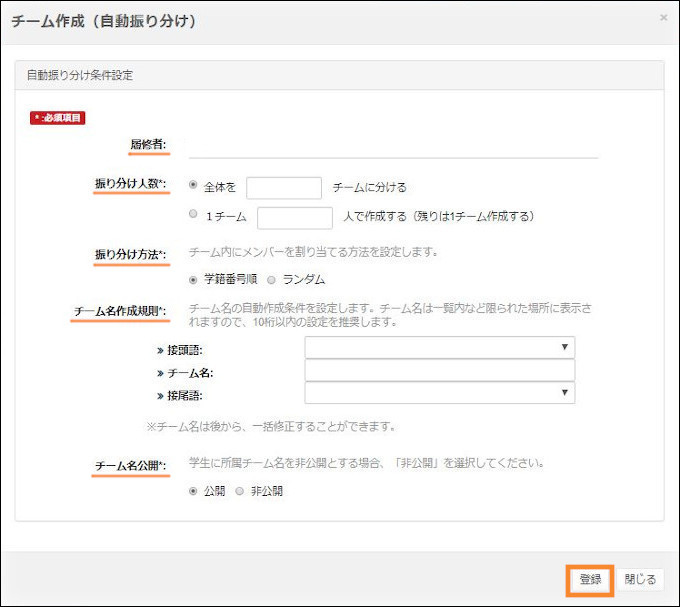This screenshot has width=680, height=607.
Task: Expand the 接尾語 dropdown
Action: tap(440, 394)
